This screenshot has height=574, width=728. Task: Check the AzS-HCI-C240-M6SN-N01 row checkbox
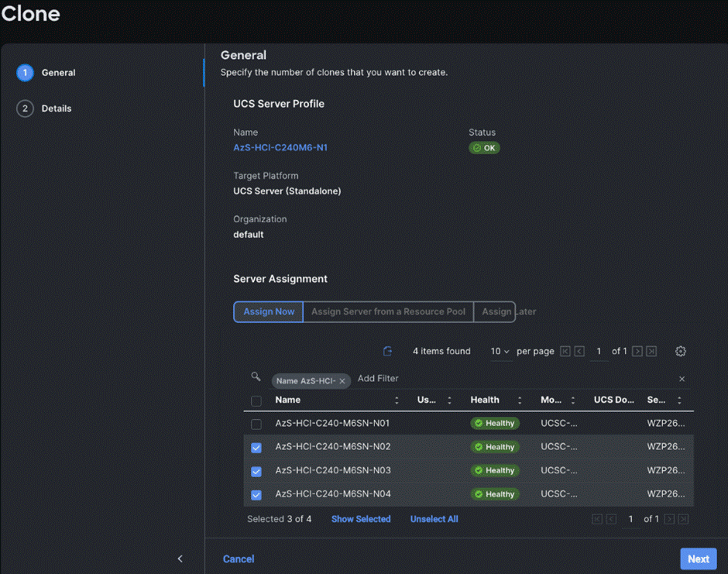pos(256,423)
